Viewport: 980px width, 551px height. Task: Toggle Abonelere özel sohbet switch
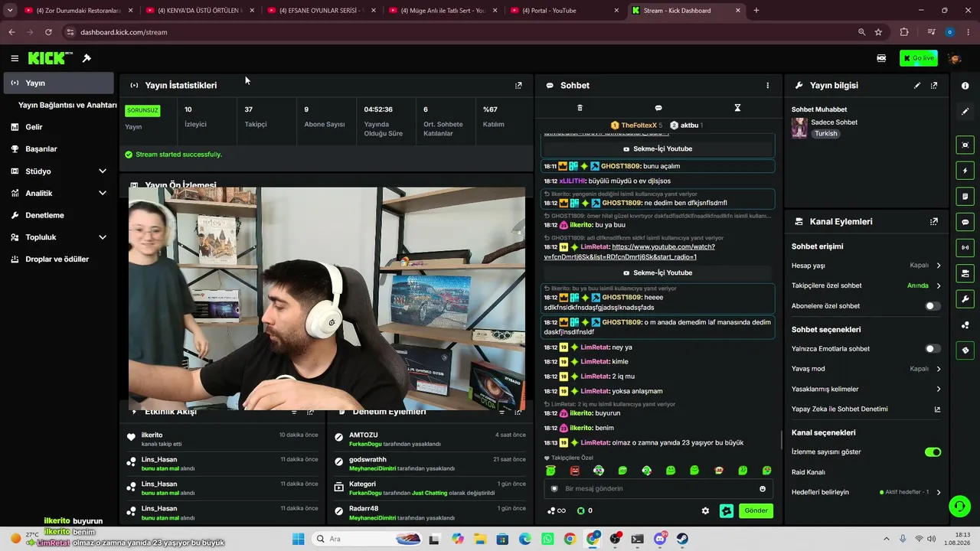pyautogui.click(x=933, y=306)
